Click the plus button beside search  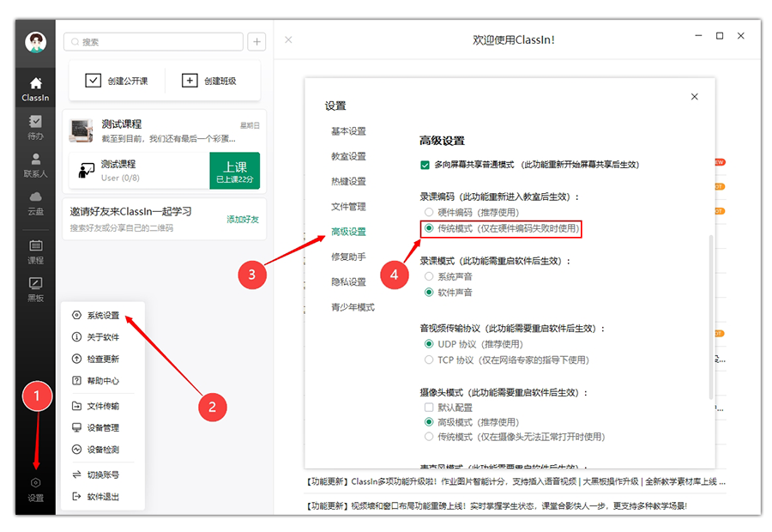pos(256,42)
